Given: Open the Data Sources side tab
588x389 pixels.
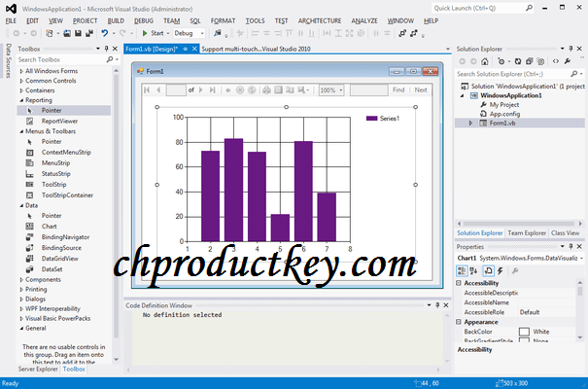Looking at the screenshot, I should 8,60.
